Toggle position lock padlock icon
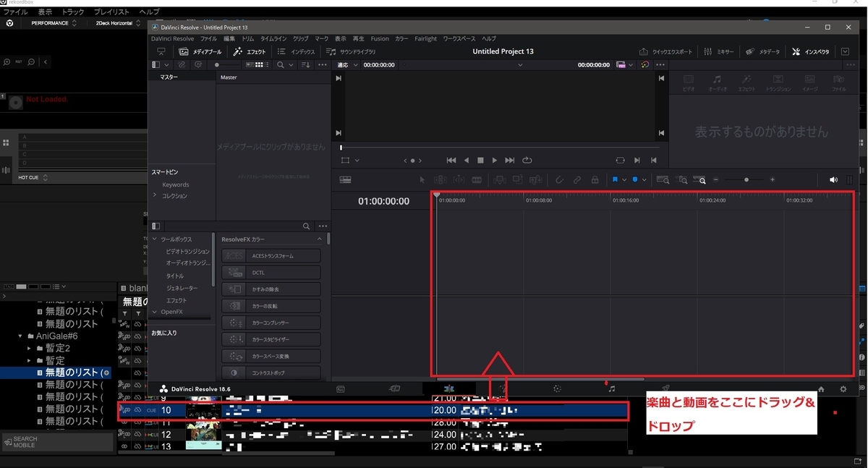 click(595, 179)
